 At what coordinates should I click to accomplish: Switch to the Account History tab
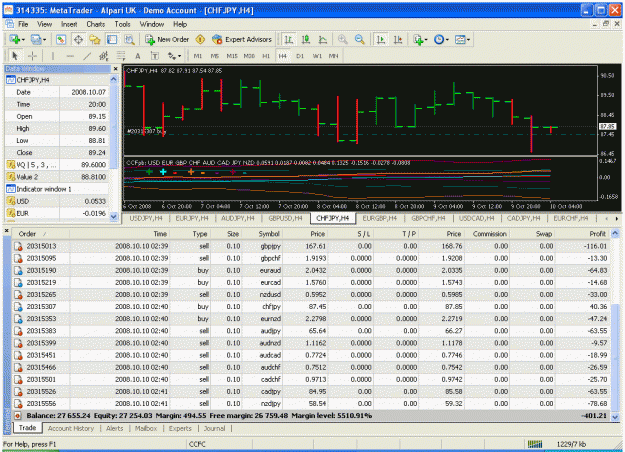71,428
